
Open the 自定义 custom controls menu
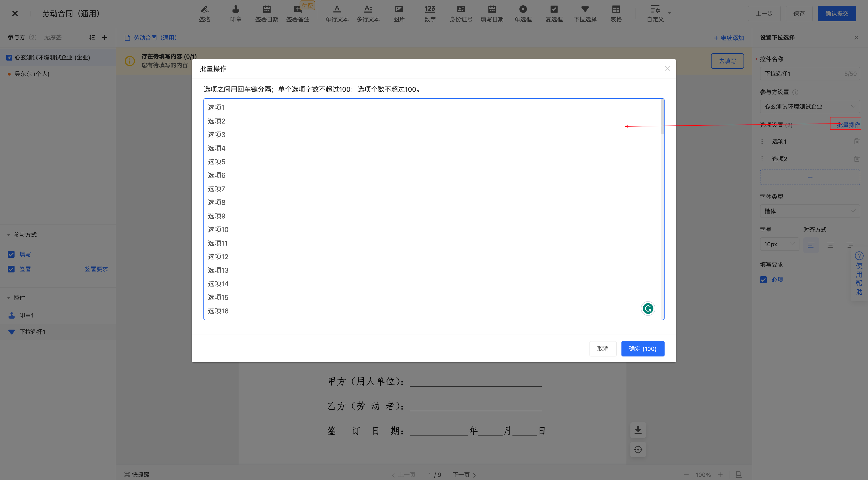[x=659, y=14]
